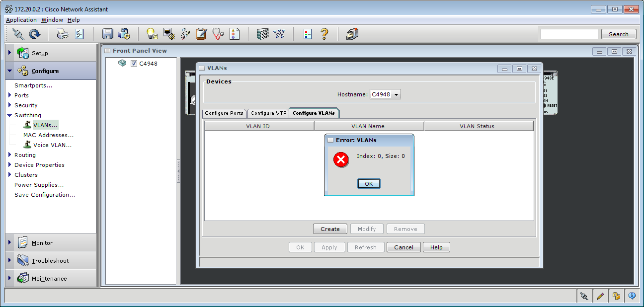Click the VLAN Status column header
Screen dimensions: 644x307
479,126
